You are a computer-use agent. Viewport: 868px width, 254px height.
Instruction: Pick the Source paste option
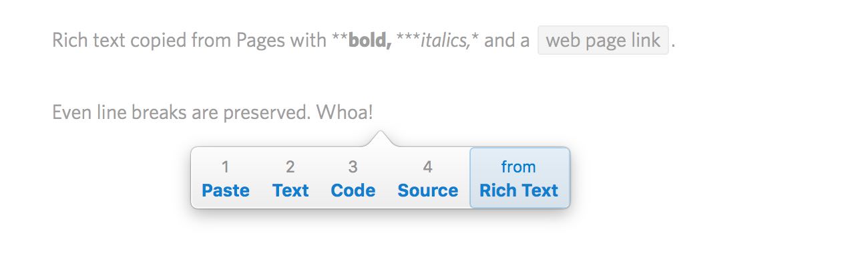pos(427,178)
